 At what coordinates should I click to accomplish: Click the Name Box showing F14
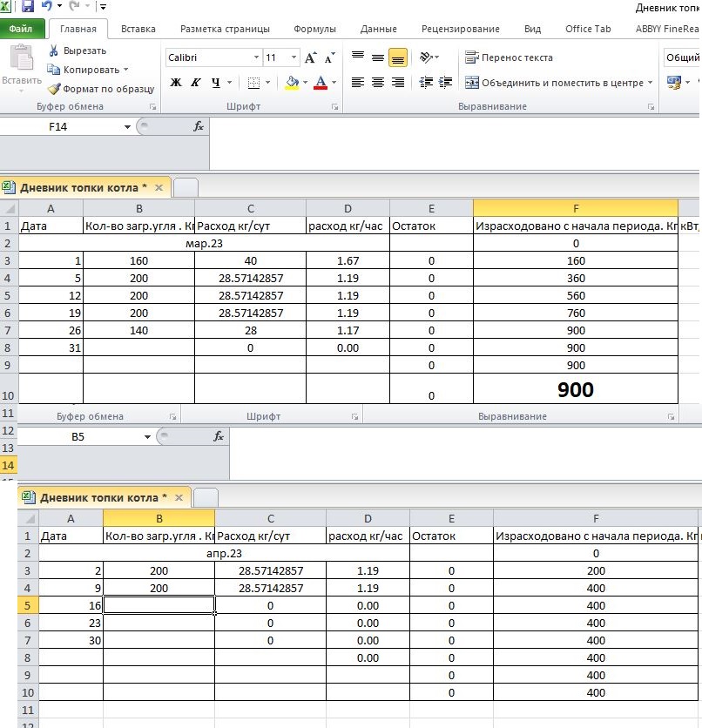[59, 126]
